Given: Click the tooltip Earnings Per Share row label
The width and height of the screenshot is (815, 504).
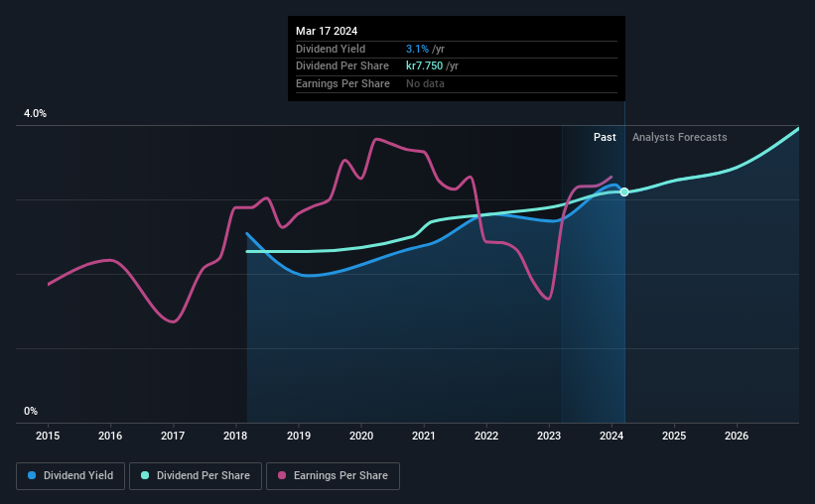Looking at the screenshot, I should tap(342, 83).
